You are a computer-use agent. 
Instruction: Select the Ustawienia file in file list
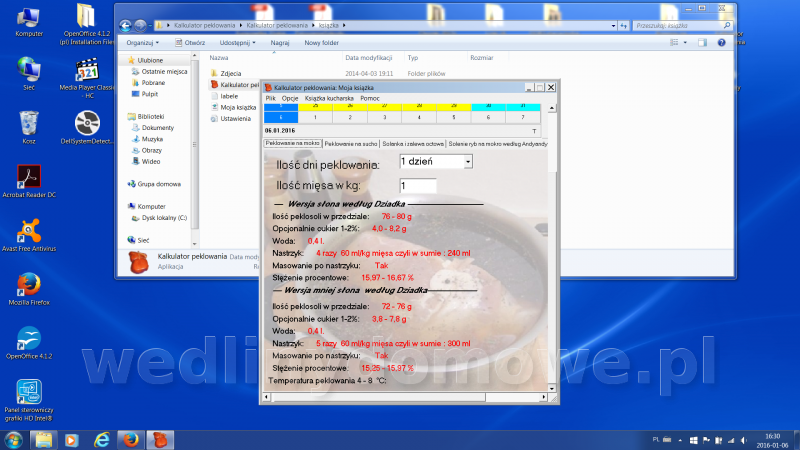(x=231, y=118)
